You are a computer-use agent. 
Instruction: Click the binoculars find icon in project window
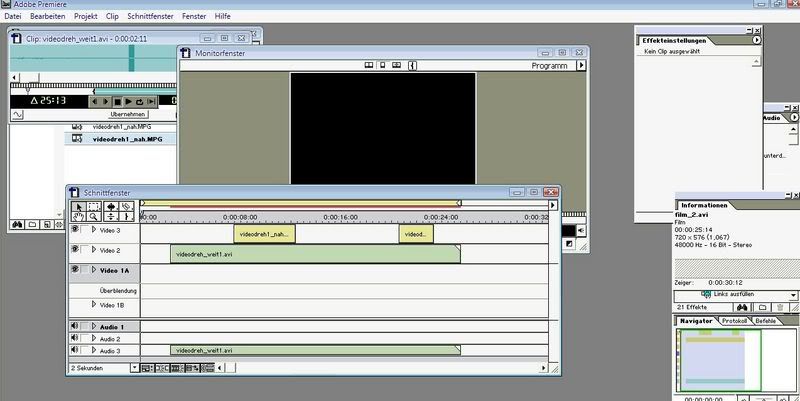coord(17,224)
